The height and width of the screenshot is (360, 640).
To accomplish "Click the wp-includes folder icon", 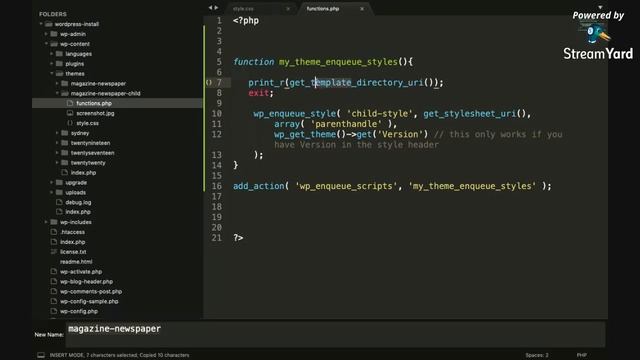I will (x=54, y=222).
